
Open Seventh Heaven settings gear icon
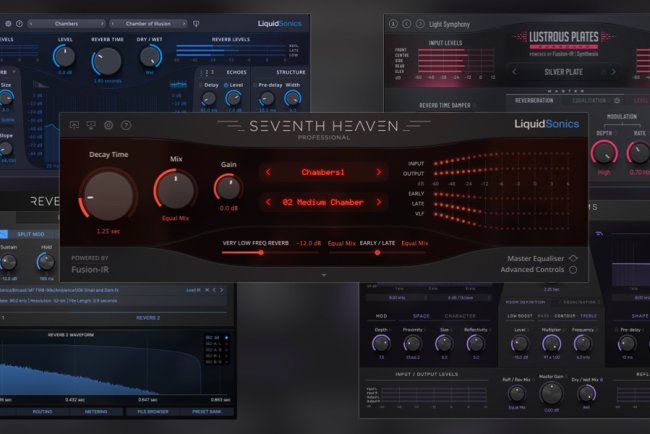pyautogui.click(x=109, y=125)
